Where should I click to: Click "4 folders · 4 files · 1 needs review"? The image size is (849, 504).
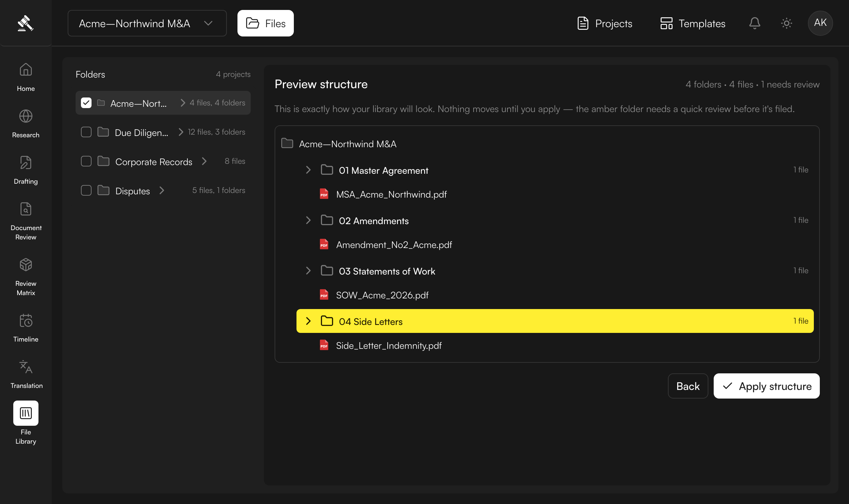pyautogui.click(x=752, y=84)
